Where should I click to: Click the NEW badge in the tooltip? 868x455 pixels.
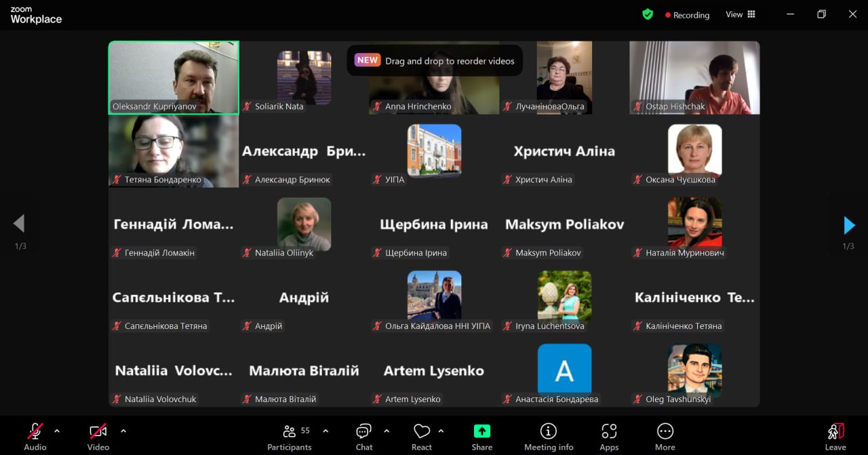pos(368,60)
